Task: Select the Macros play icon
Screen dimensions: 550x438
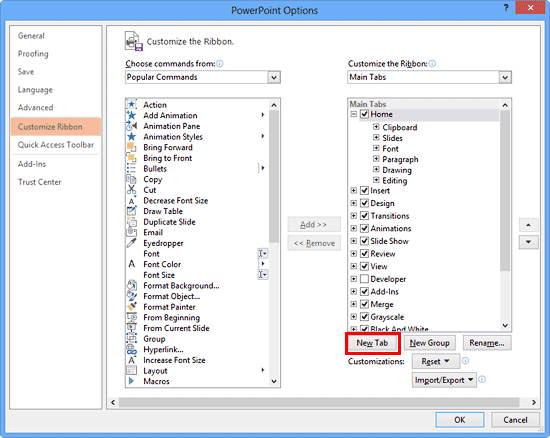Action: [x=132, y=381]
